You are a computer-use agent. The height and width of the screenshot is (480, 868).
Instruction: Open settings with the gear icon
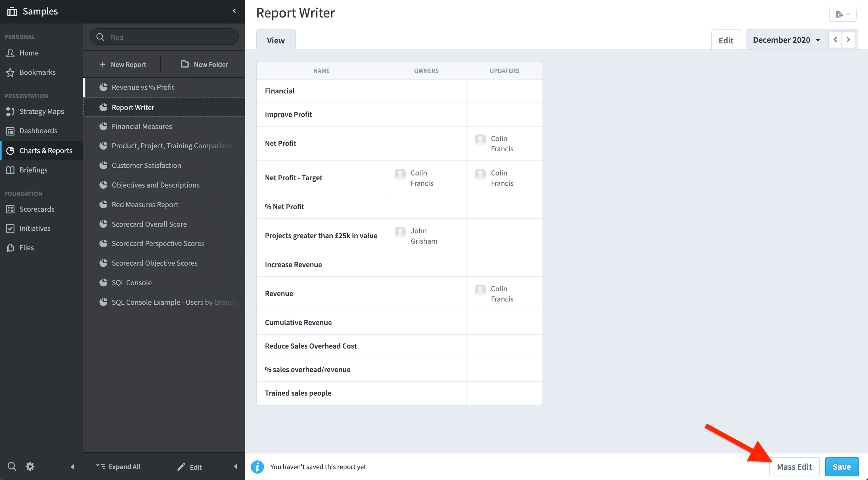pos(30,466)
